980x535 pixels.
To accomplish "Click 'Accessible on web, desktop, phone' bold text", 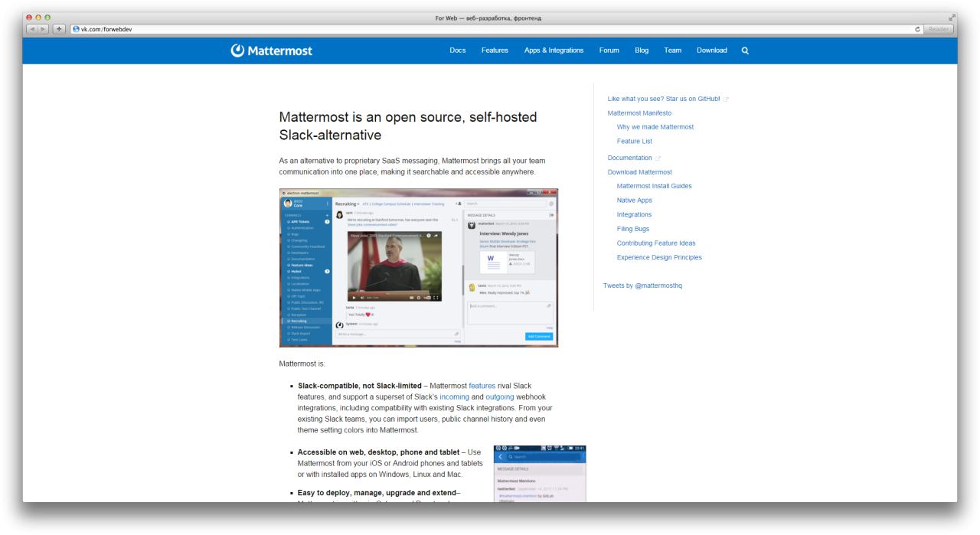I will pos(379,452).
